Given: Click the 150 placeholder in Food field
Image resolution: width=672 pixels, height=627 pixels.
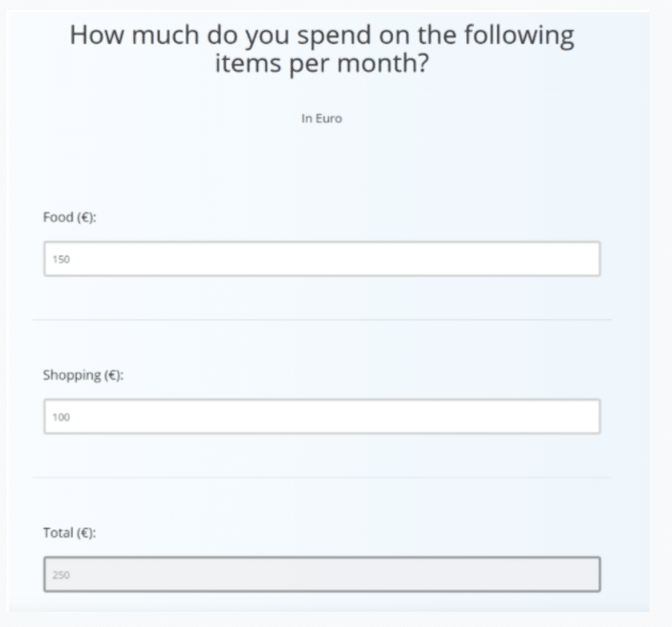Looking at the screenshot, I should (x=61, y=260).
